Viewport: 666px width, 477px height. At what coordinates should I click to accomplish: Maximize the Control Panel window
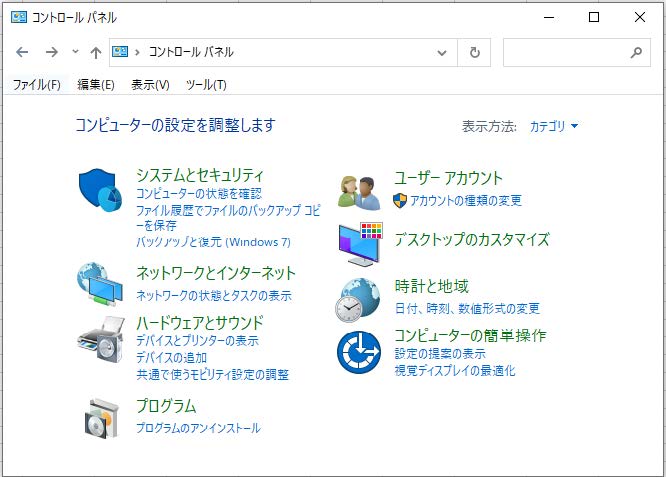coord(594,17)
